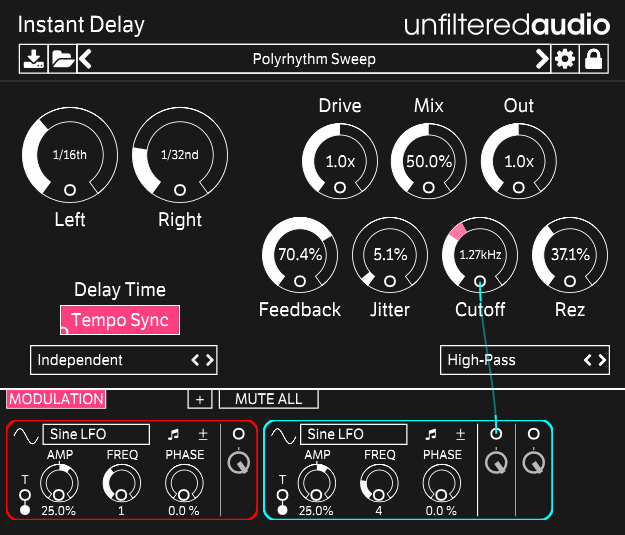Toggle the Tempo Sync delay time button
The image size is (625, 535).
point(120,320)
